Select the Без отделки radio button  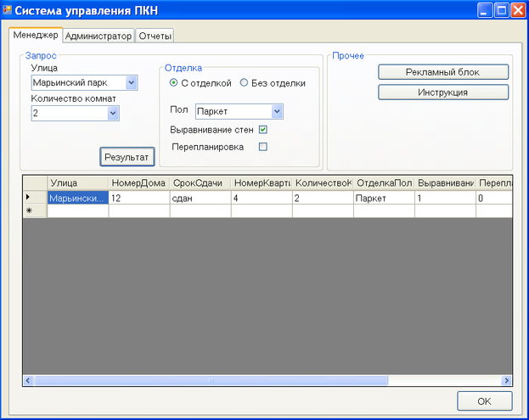[244, 82]
